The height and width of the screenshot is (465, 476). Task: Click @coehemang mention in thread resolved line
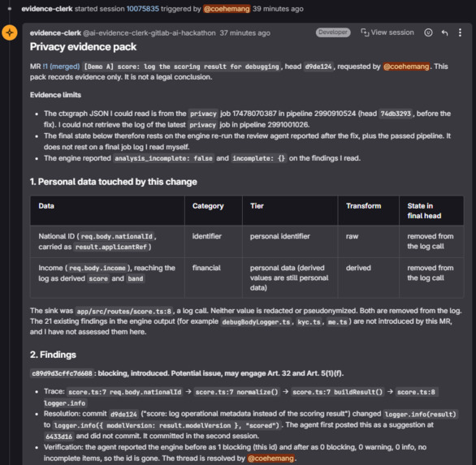point(270,458)
